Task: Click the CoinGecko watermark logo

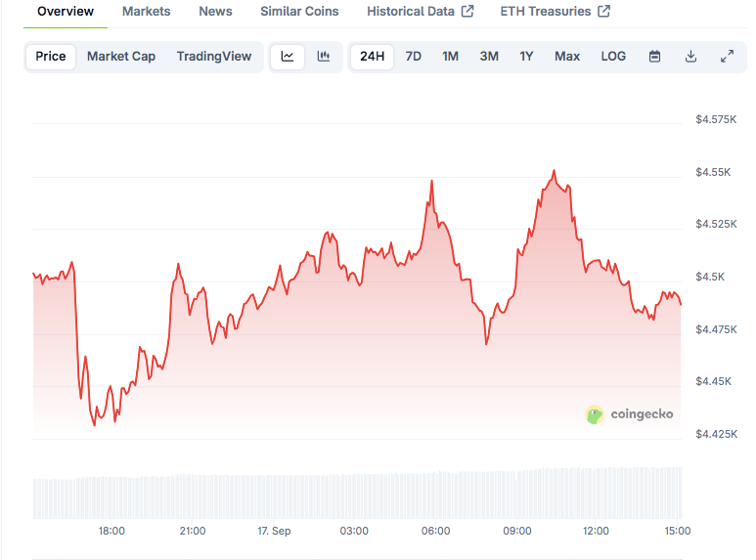Action: tap(630, 414)
